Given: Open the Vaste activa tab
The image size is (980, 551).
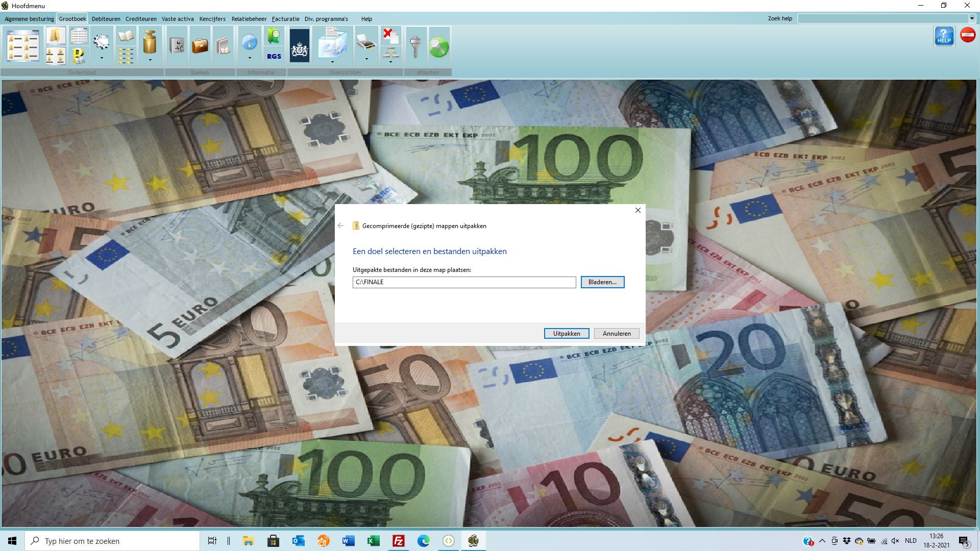Looking at the screenshot, I should point(178,19).
